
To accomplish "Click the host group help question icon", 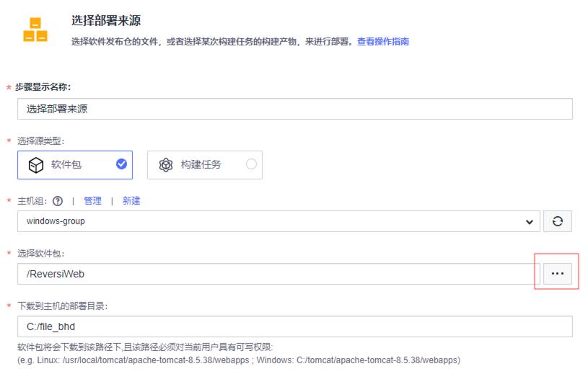I will pos(58,202).
